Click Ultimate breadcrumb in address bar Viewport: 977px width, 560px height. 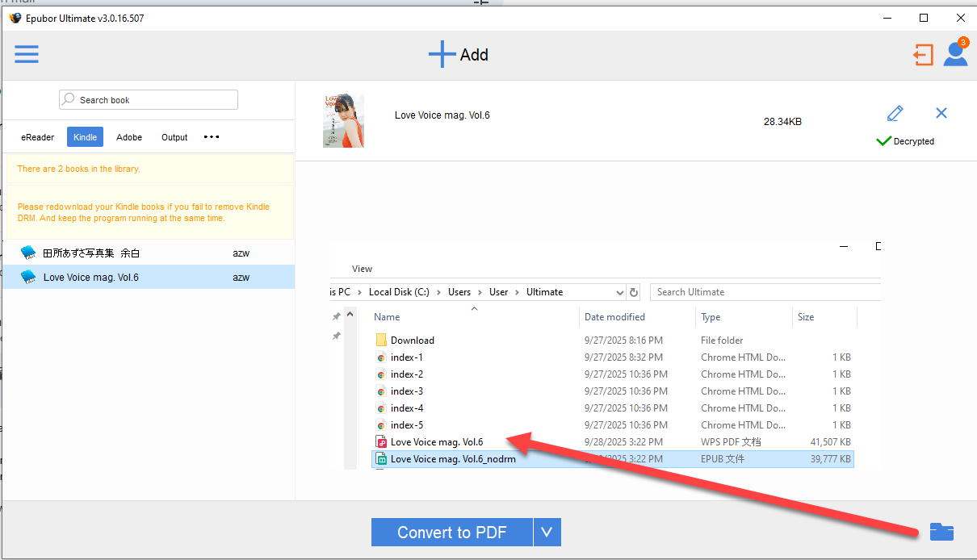point(544,292)
